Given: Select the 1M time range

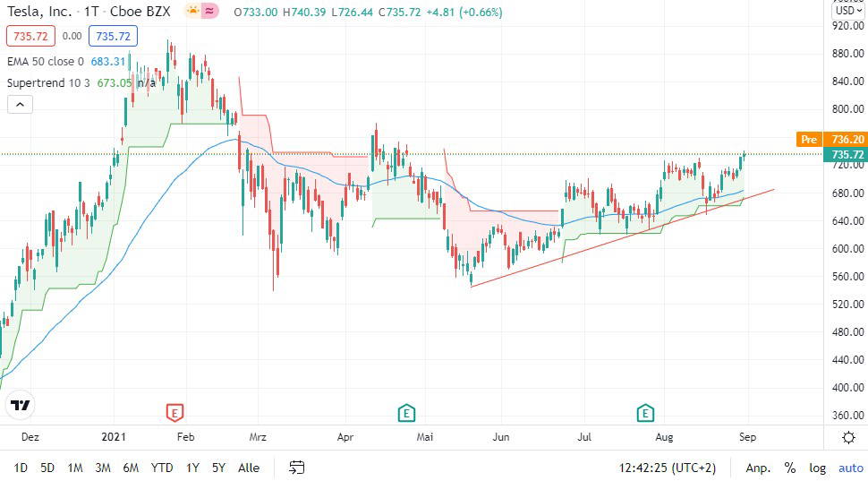Looking at the screenshot, I should pos(75,468).
